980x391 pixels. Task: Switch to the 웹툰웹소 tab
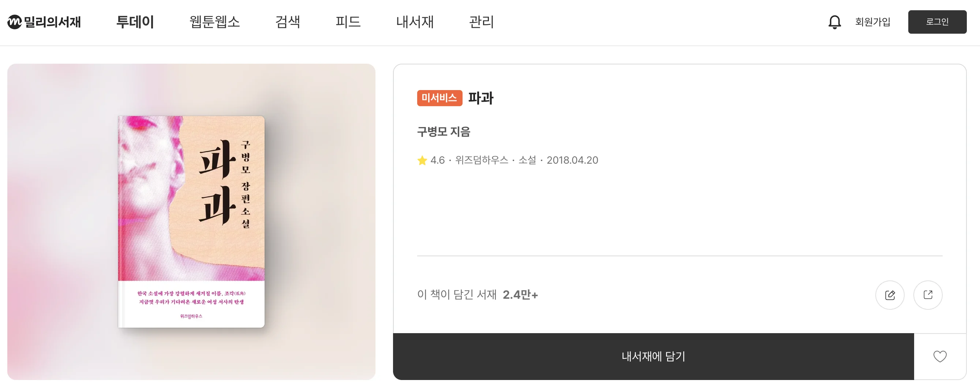[214, 22]
